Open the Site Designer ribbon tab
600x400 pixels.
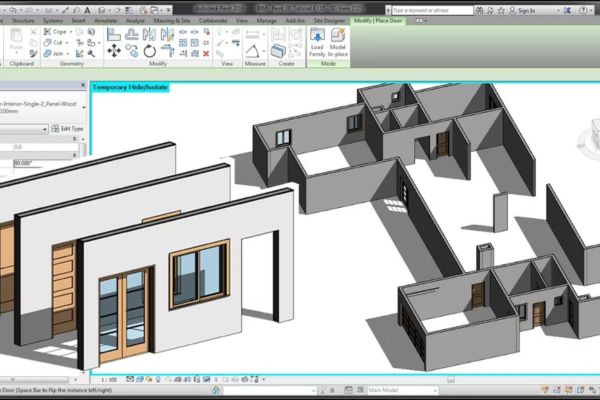[x=329, y=21]
